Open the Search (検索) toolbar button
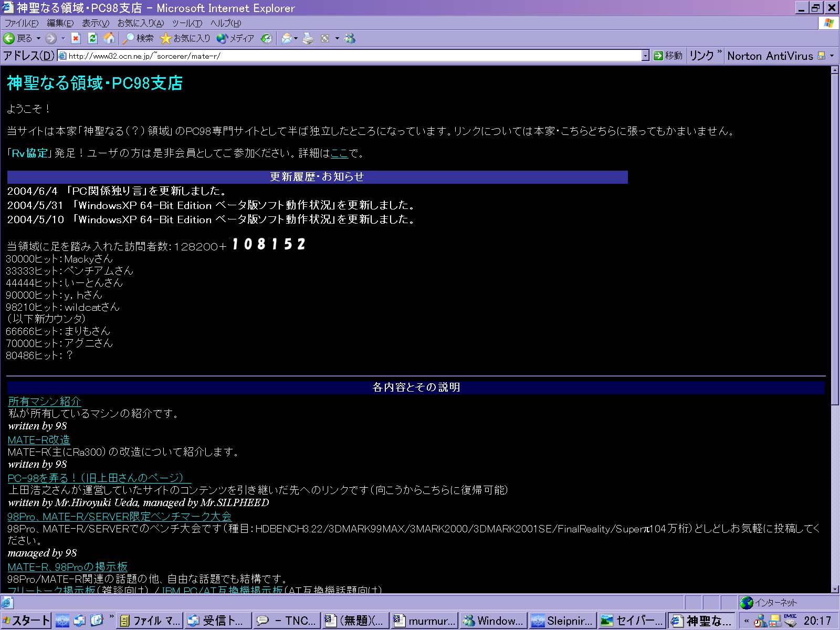Image resolution: width=840 pixels, height=630 pixels. tap(138, 38)
